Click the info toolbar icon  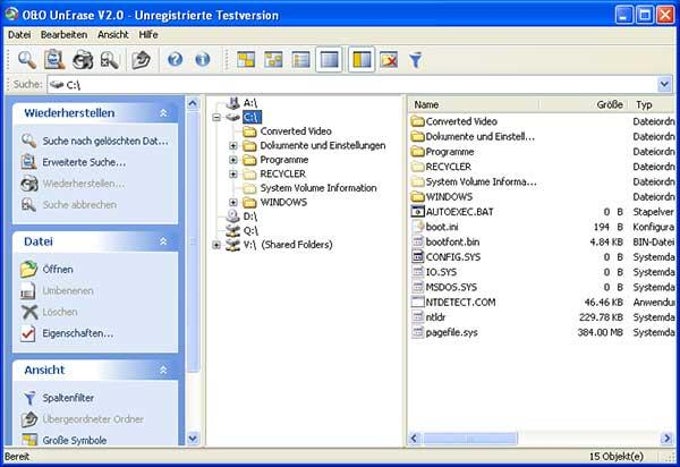pyautogui.click(x=203, y=59)
